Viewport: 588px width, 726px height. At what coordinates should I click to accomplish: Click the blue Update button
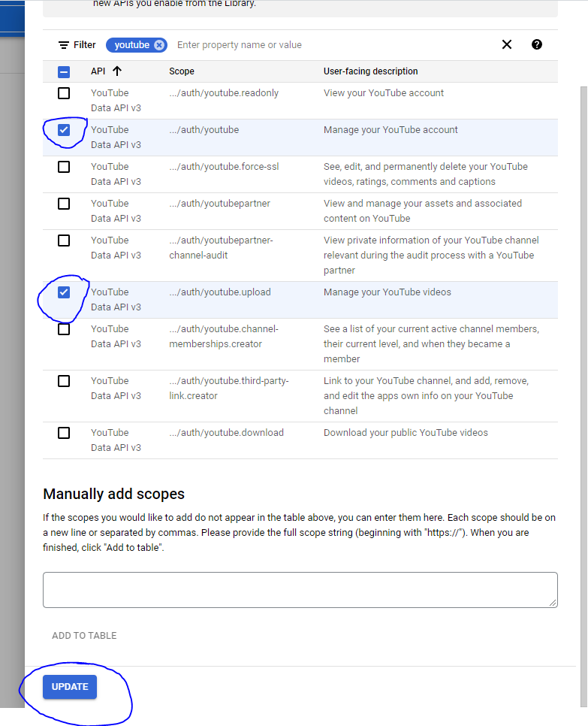tap(70, 687)
